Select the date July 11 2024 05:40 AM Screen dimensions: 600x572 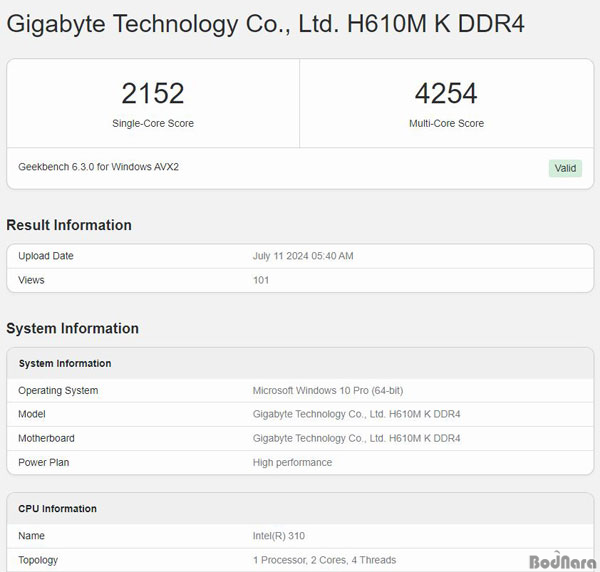[303, 256]
